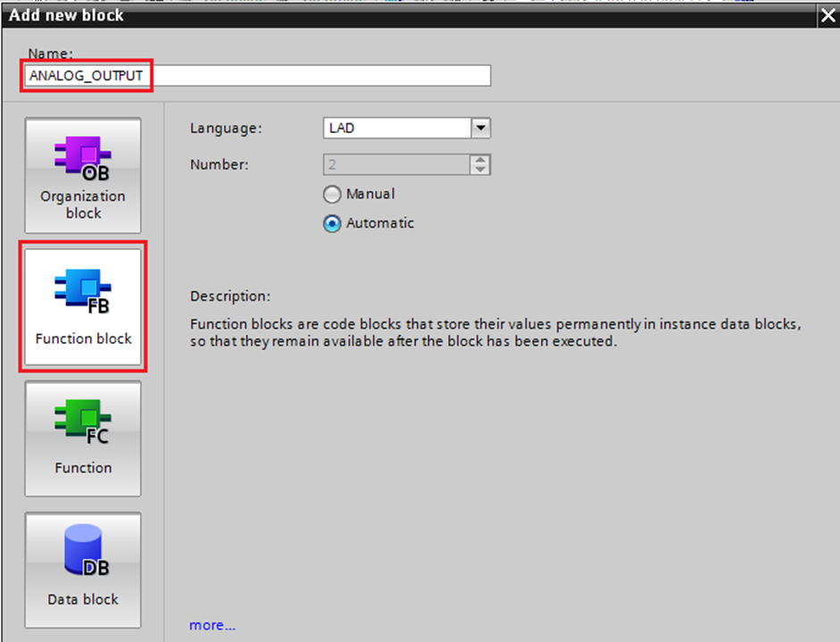This screenshot has height=642, width=840.
Task: Open the 'more...' link
Action: point(212,625)
